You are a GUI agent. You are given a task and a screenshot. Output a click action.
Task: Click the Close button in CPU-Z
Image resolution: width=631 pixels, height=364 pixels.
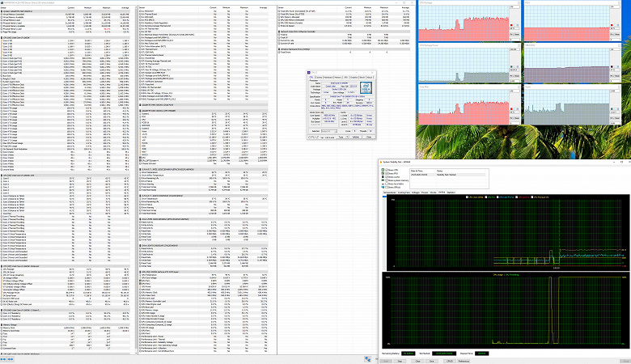[369, 138]
